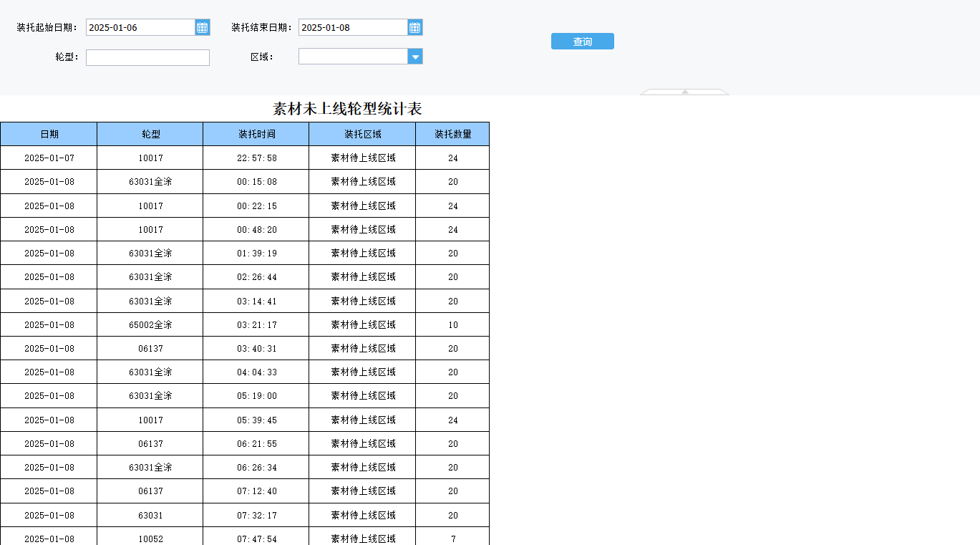Open calendar picker for 装托结束日期
Viewport: 980px width, 545px height.
click(415, 27)
